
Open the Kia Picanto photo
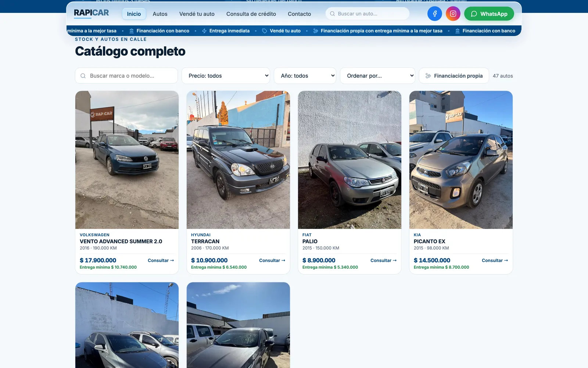pos(461,160)
